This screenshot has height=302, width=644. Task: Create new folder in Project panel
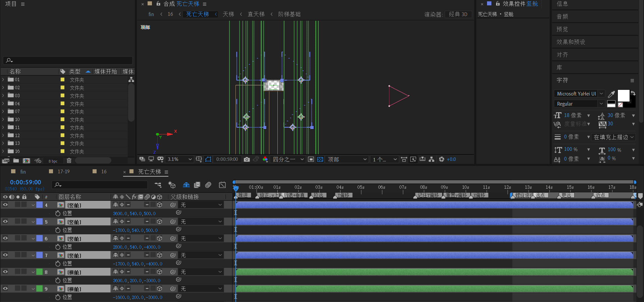point(16,161)
